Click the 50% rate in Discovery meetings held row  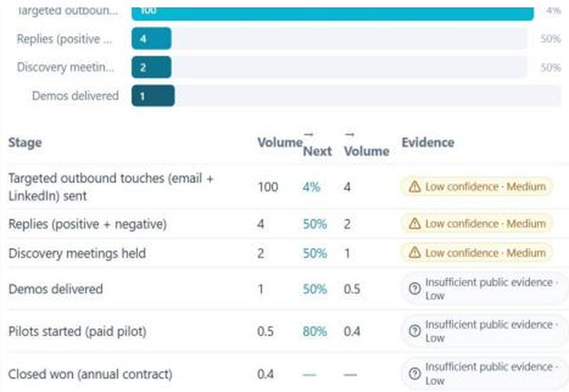click(x=314, y=253)
